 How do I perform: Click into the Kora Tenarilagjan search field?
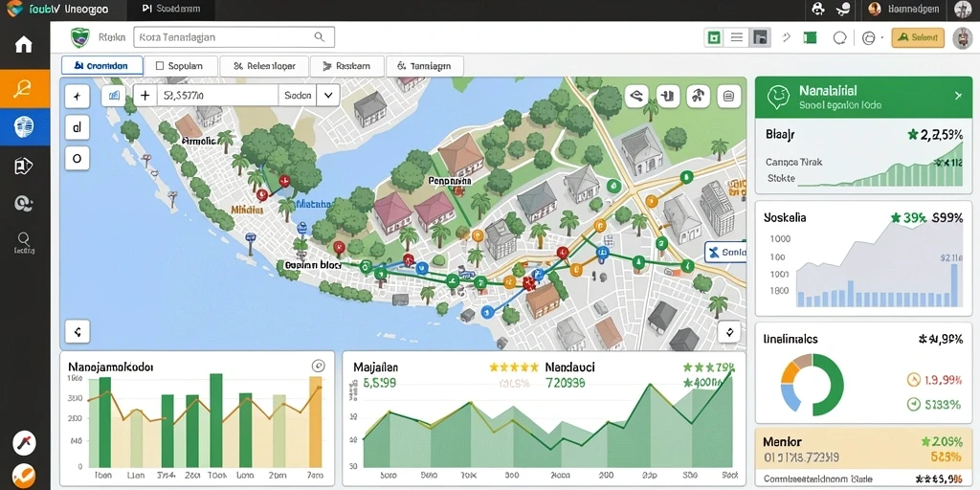(x=234, y=37)
